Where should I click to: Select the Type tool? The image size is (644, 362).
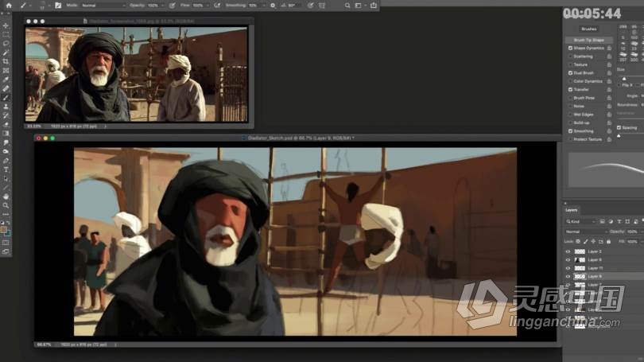6,169
